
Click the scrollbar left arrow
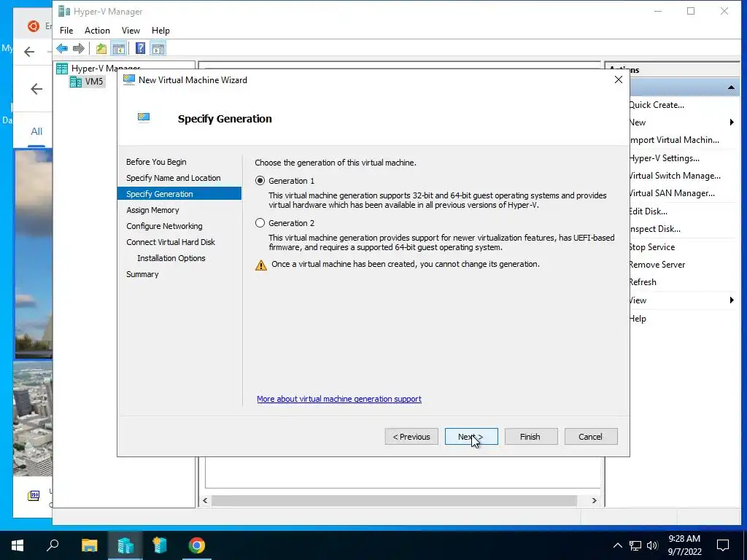click(205, 500)
